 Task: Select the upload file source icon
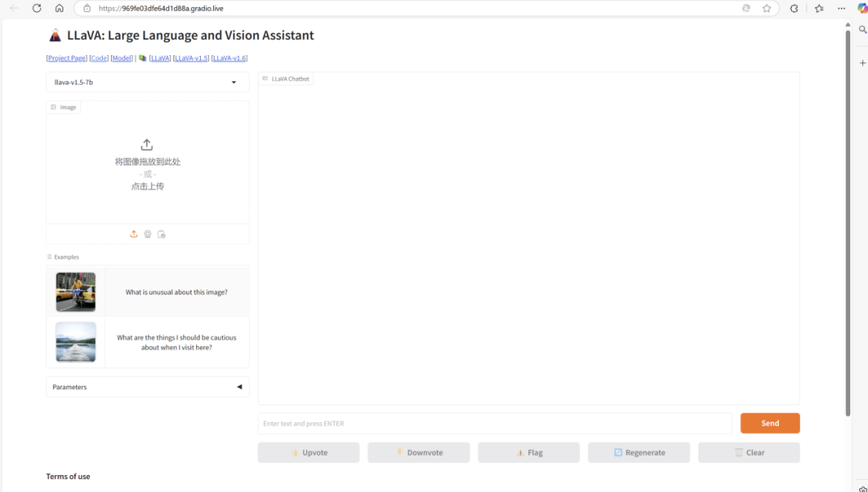pos(134,234)
